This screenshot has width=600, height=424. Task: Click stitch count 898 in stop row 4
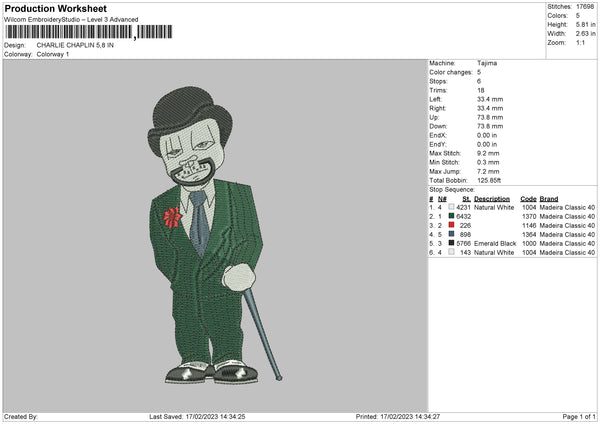click(x=465, y=235)
